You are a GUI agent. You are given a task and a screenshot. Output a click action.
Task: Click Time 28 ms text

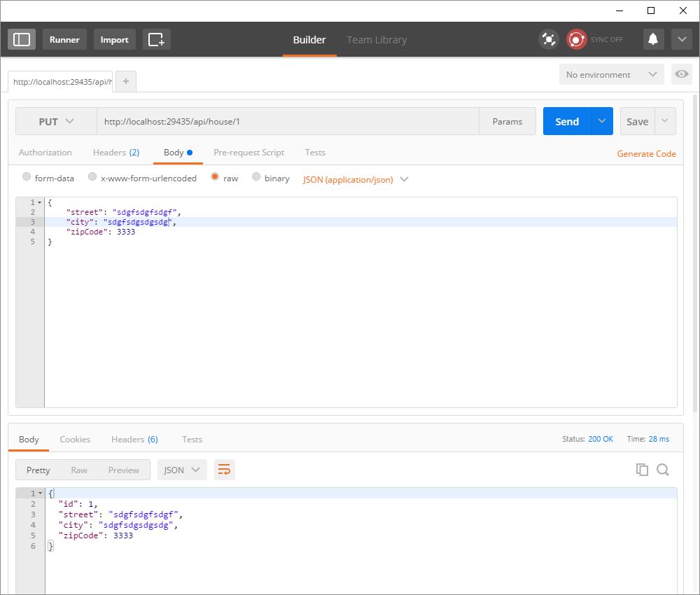coord(647,439)
